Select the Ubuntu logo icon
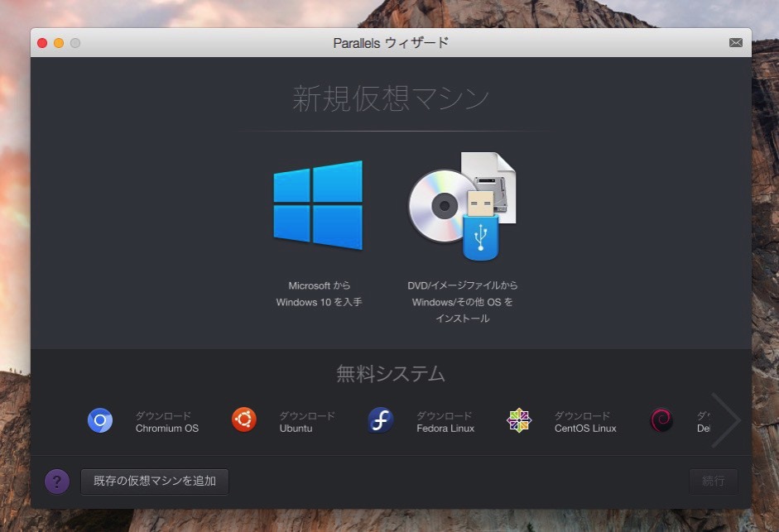 (x=244, y=419)
